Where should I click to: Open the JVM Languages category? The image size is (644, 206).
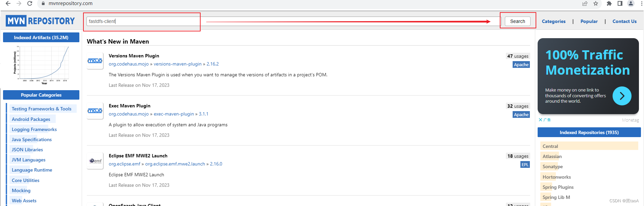point(29,160)
